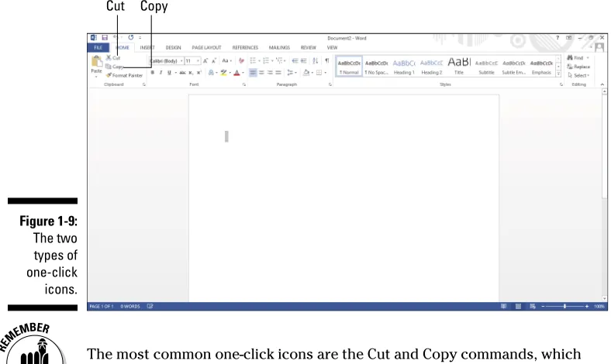Click the Sort A-Z icon
The height and width of the screenshot is (364, 611).
pos(316,60)
